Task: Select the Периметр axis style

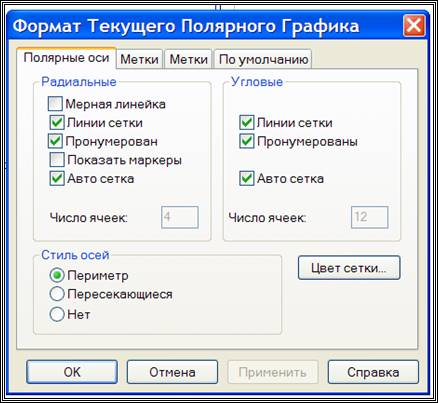Action: 57,275
